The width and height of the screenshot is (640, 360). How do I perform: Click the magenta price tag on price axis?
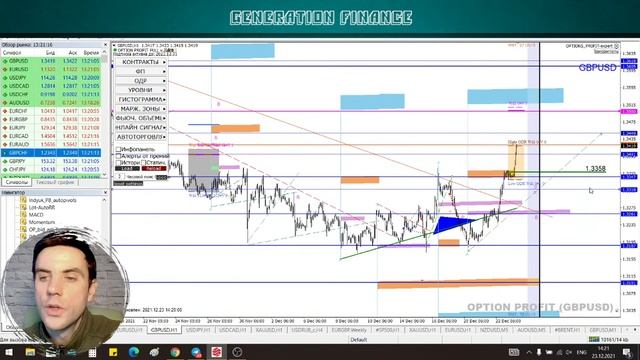(x=629, y=111)
